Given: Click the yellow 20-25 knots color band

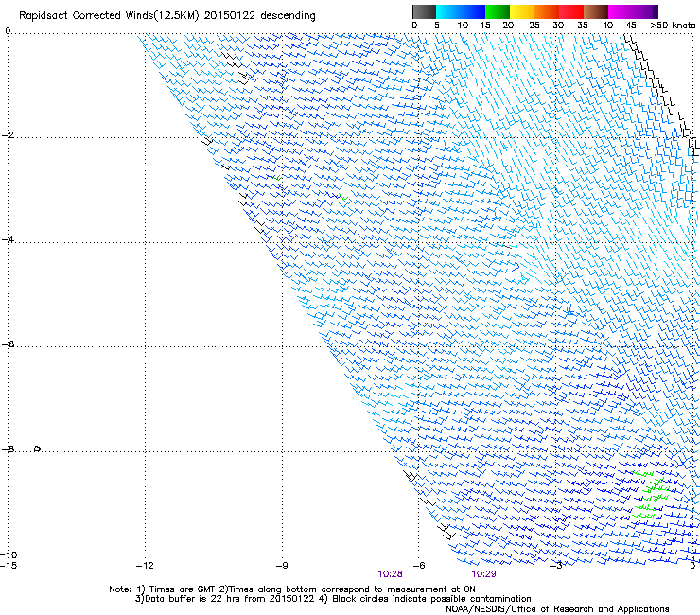Looking at the screenshot, I should tap(522, 11).
